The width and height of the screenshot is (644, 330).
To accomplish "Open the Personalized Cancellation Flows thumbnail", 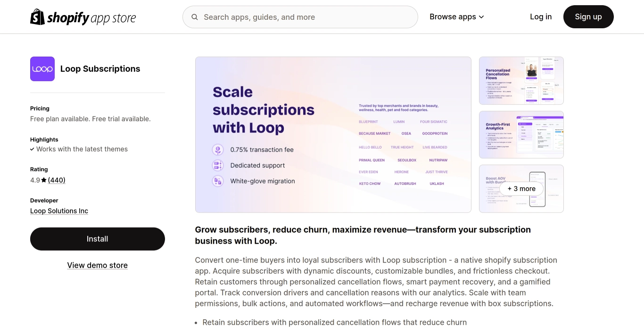I will [521, 81].
